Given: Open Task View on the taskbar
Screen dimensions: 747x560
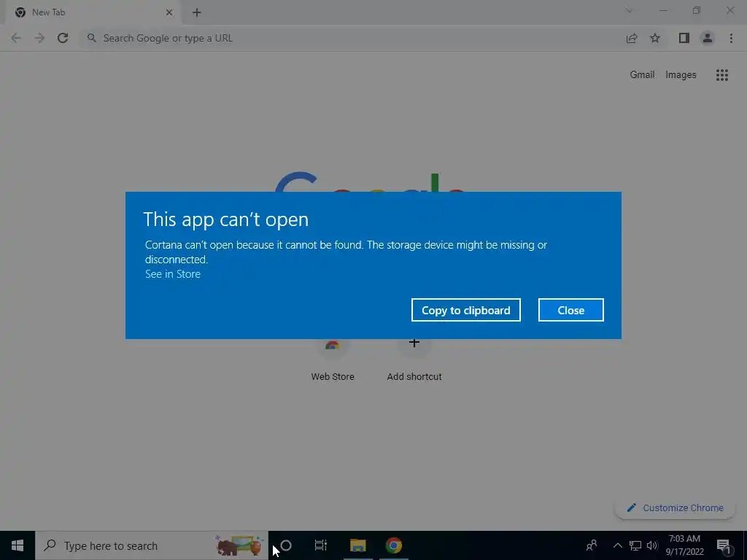Looking at the screenshot, I should click(321, 545).
